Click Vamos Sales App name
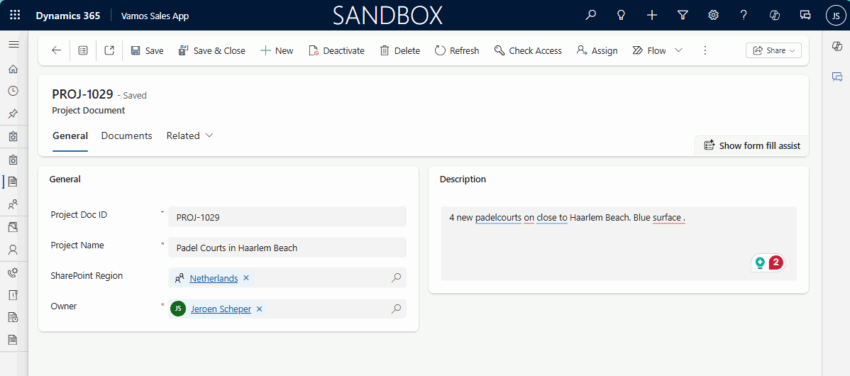 coord(155,16)
